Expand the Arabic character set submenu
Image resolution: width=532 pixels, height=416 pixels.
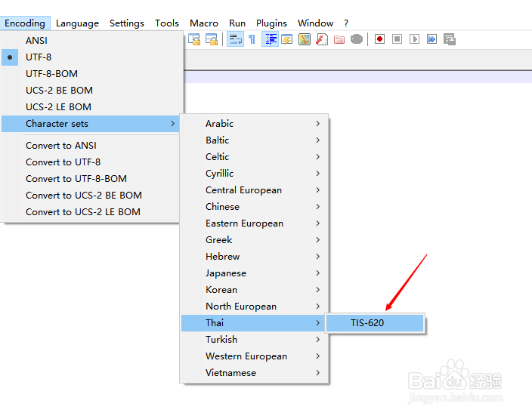coord(254,123)
